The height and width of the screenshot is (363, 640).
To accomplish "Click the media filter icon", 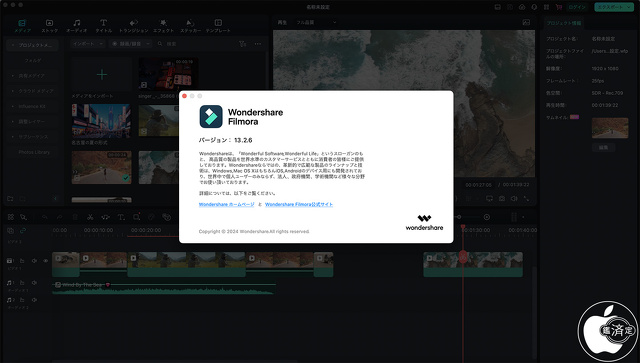I will point(242,43).
